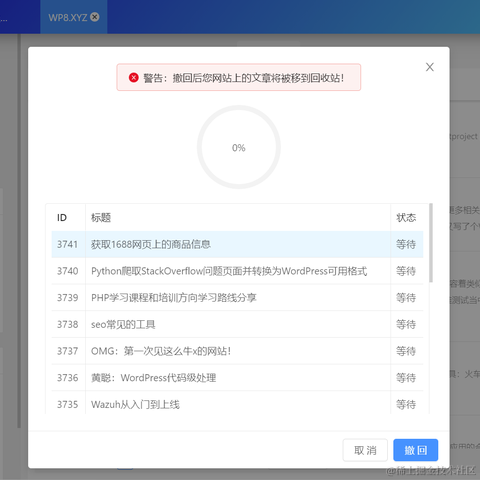The image size is (480, 480).
Task: Click ID cell 3740
Action: (x=67, y=271)
